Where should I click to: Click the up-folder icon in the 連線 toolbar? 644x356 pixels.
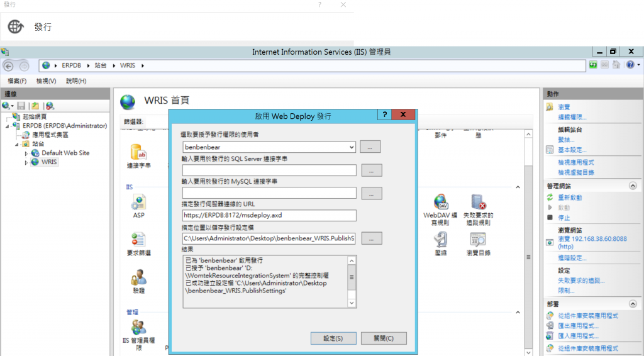[x=36, y=106]
